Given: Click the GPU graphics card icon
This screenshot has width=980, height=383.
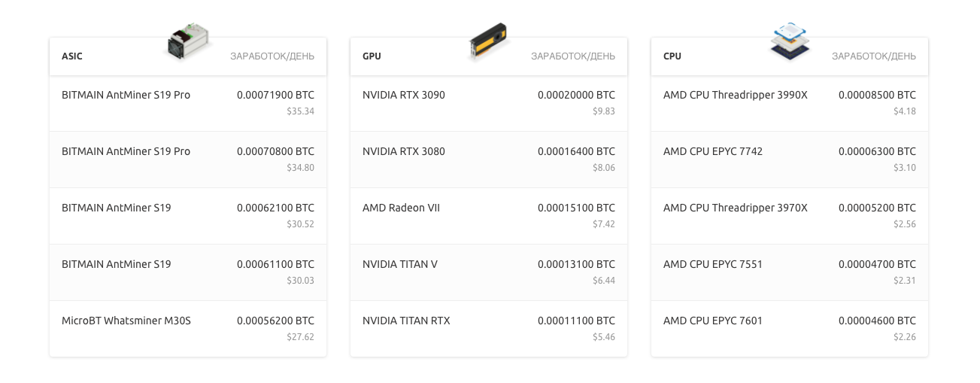Looking at the screenshot, I should [x=489, y=41].
